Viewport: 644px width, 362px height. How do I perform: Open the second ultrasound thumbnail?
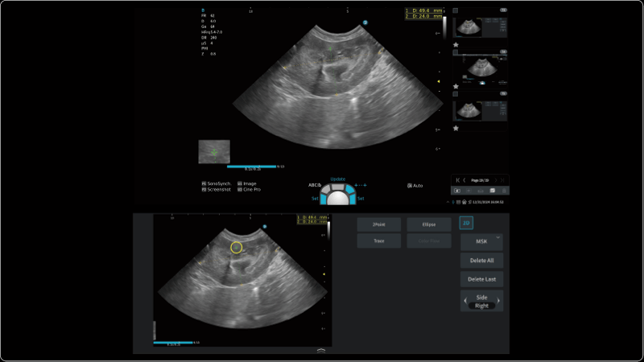tap(480, 68)
